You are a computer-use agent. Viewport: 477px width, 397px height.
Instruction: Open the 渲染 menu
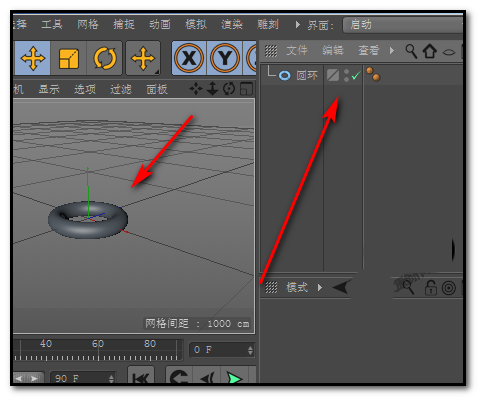pyautogui.click(x=232, y=24)
